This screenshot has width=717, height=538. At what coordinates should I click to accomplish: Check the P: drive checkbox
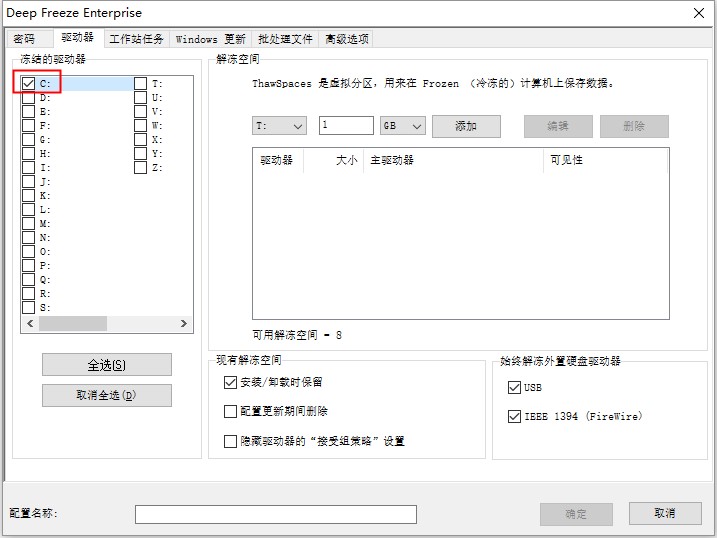pos(28,266)
